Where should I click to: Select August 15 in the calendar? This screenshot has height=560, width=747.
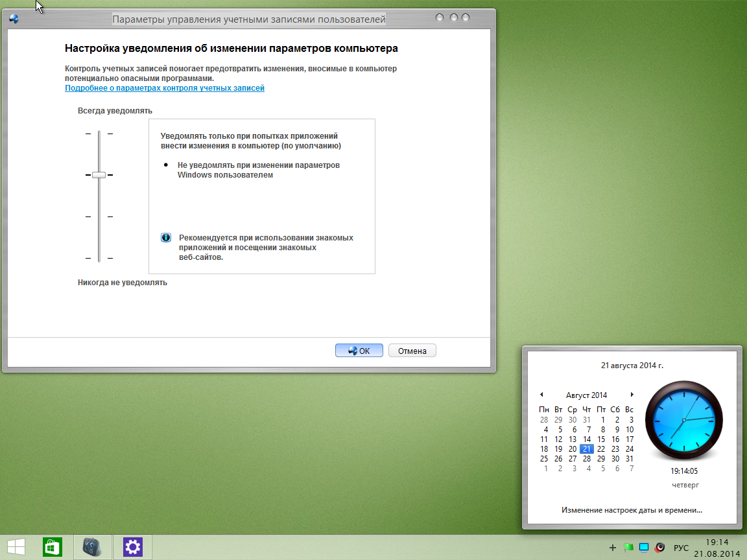click(x=601, y=439)
